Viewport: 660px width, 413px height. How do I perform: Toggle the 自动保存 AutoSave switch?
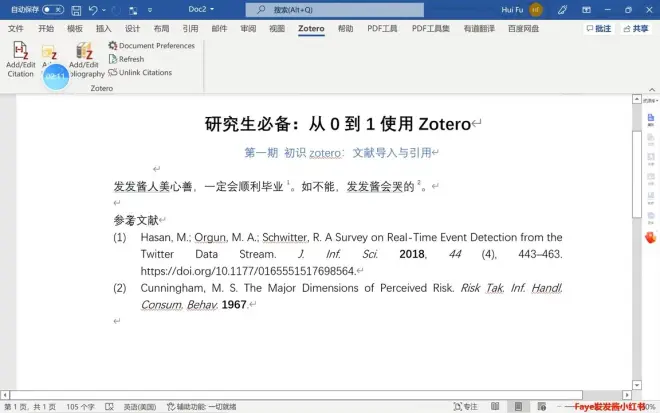point(53,9)
